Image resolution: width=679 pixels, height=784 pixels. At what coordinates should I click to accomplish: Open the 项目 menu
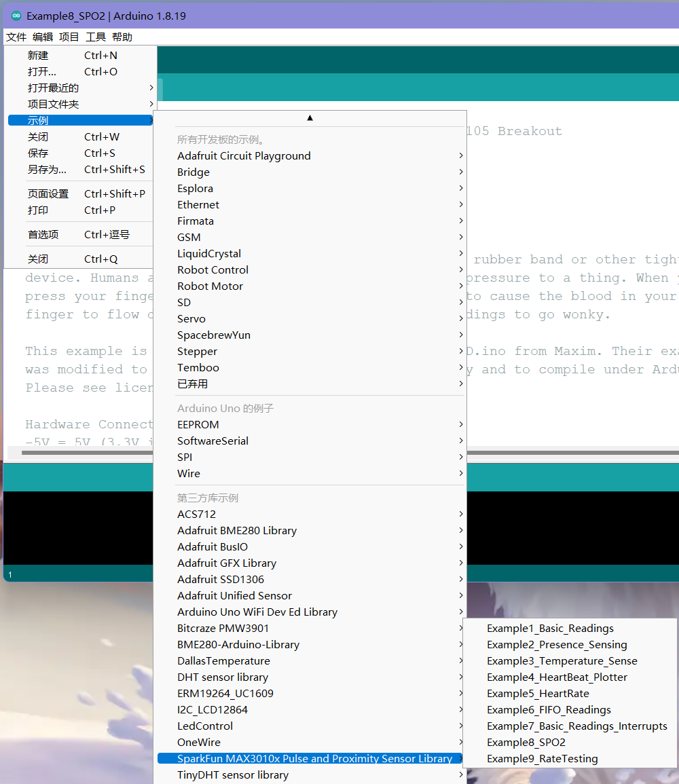[69, 37]
